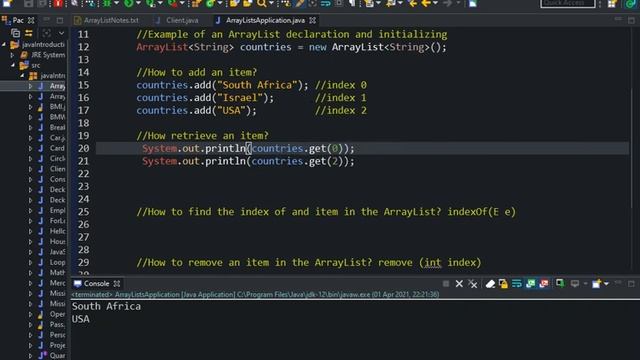Close the ArrayListsApplication.java tab

coord(313,20)
